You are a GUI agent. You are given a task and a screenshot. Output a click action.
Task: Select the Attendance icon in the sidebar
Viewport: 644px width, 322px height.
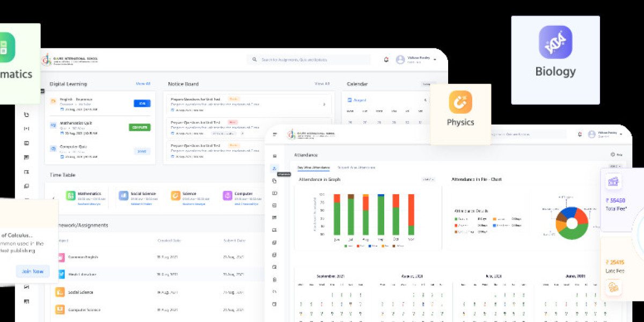274,167
